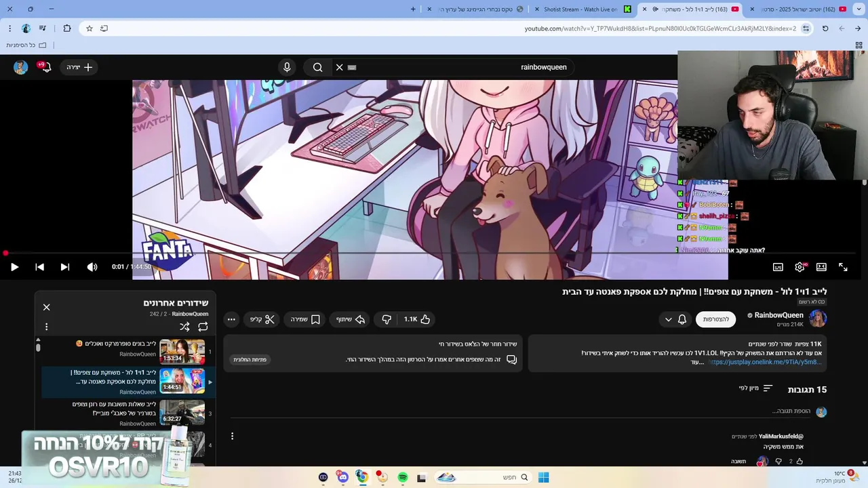868x488 pixels.
Task: Open the RainbowQueen channel avatar
Action: pyautogui.click(x=818, y=319)
